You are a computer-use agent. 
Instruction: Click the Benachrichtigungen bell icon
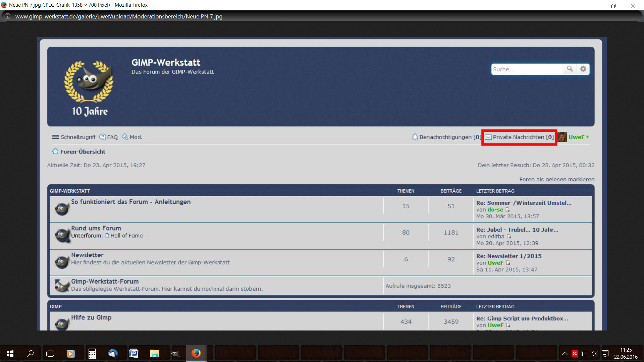tap(415, 137)
